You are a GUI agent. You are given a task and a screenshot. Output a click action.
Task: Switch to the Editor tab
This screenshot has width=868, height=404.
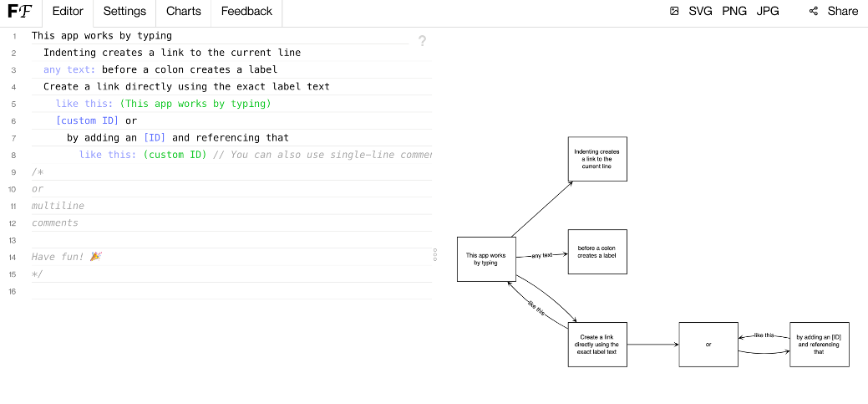(68, 12)
